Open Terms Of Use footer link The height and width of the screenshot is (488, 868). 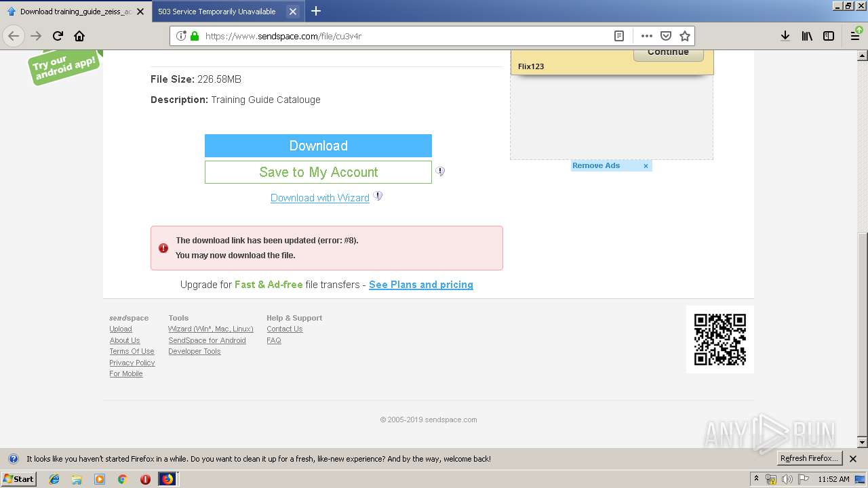tap(132, 352)
